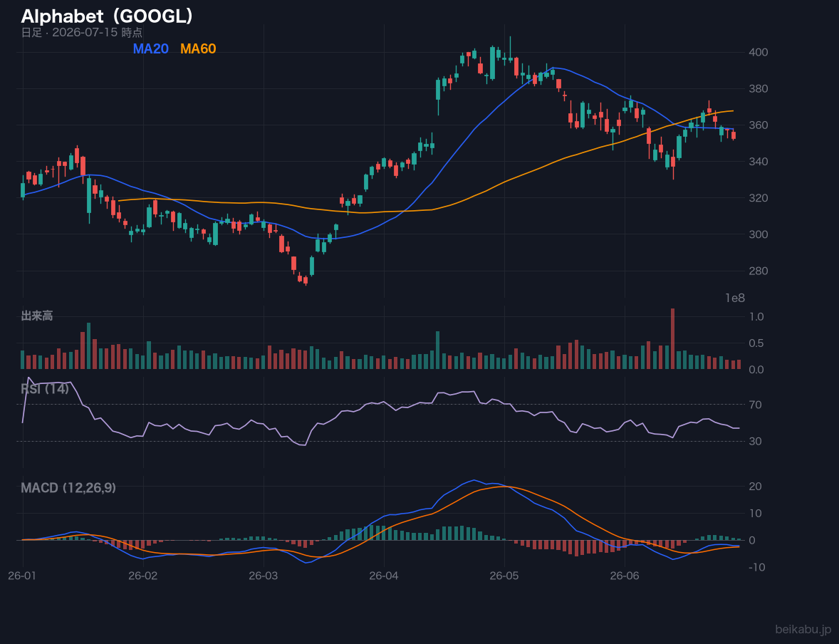This screenshot has width=839, height=644.
Task: Click the 320 price axis label
Action: coord(759,197)
